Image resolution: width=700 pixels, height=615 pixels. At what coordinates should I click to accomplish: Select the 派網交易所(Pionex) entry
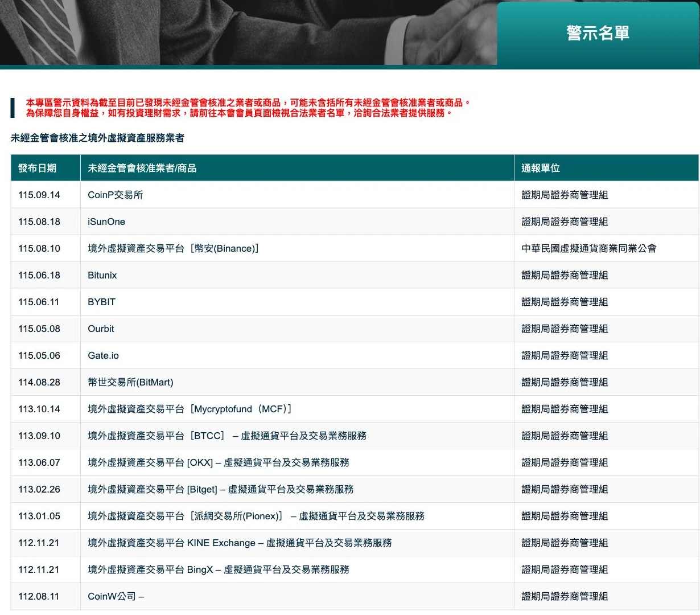pyautogui.click(x=256, y=516)
